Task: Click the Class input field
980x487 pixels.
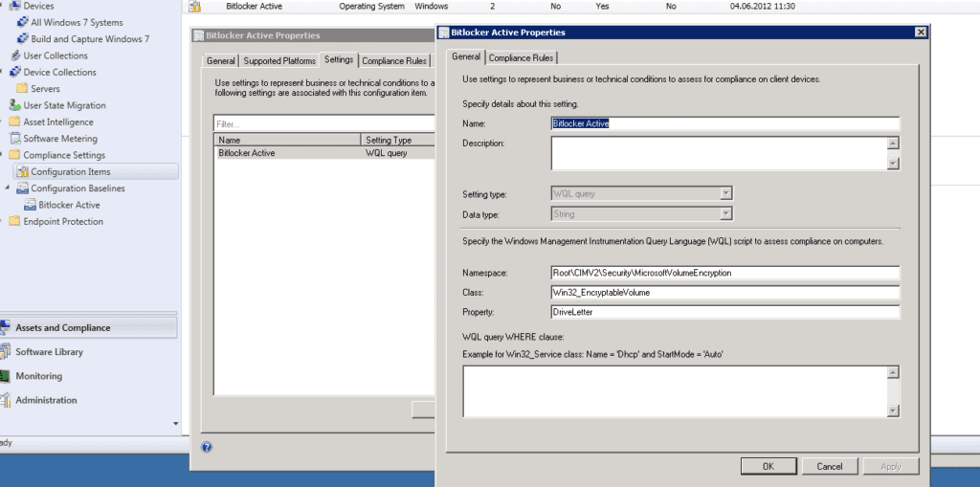Action: [x=725, y=292]
